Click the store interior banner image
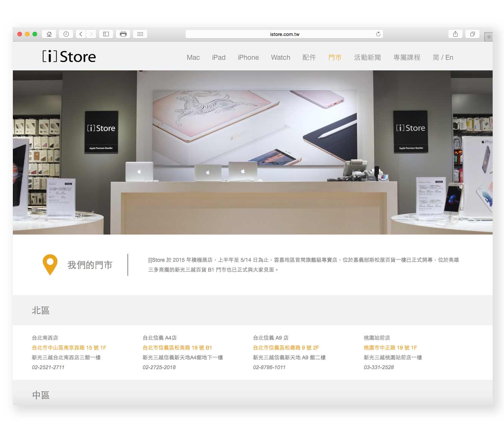Screen dimensions: 504x429 (x=253, y=152)
